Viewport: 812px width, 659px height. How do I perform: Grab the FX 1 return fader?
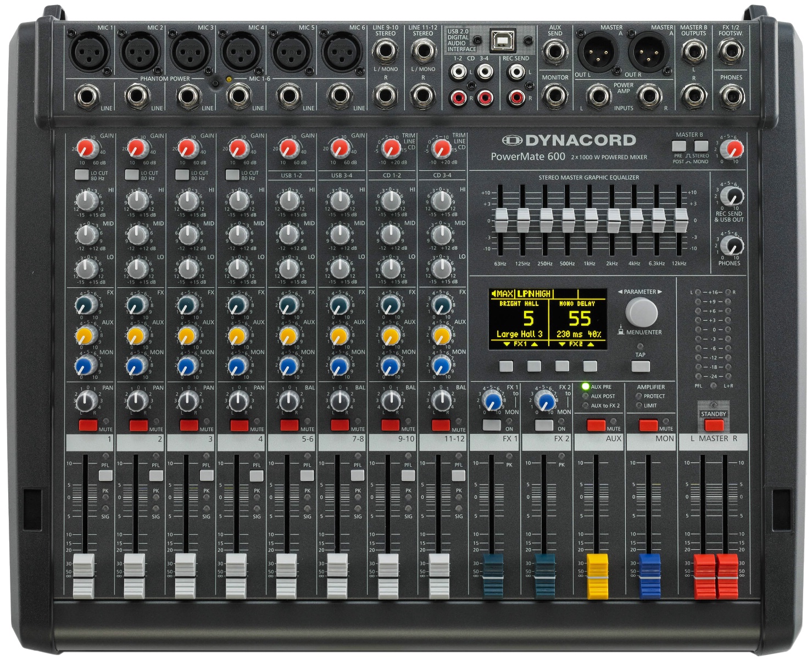493,576
